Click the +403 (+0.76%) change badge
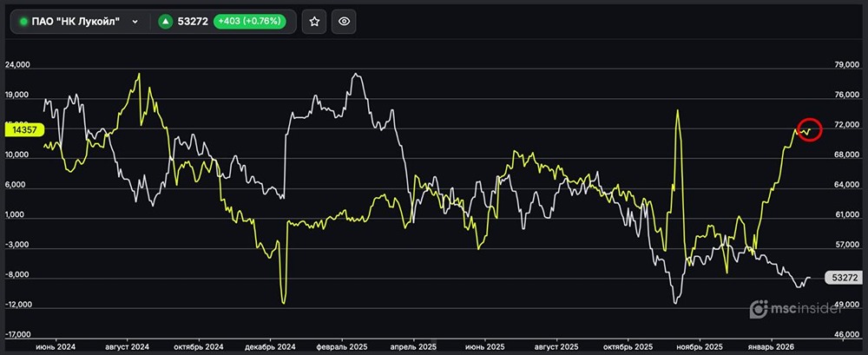868x355 pixels. coord(253,22)
